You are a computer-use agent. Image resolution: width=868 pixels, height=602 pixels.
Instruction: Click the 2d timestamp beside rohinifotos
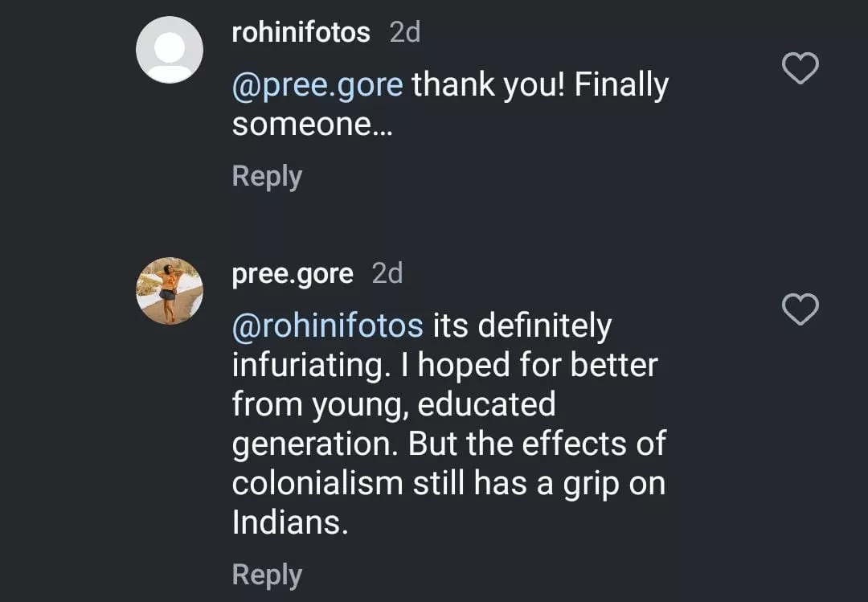404,33
